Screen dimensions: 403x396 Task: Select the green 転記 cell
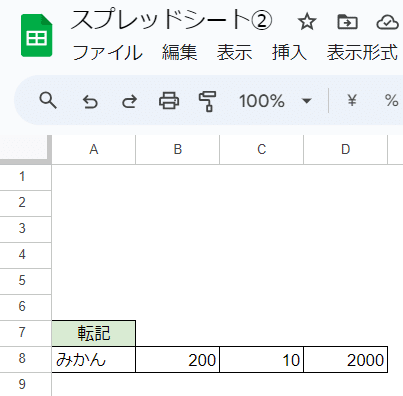click(x=94, y=333)
